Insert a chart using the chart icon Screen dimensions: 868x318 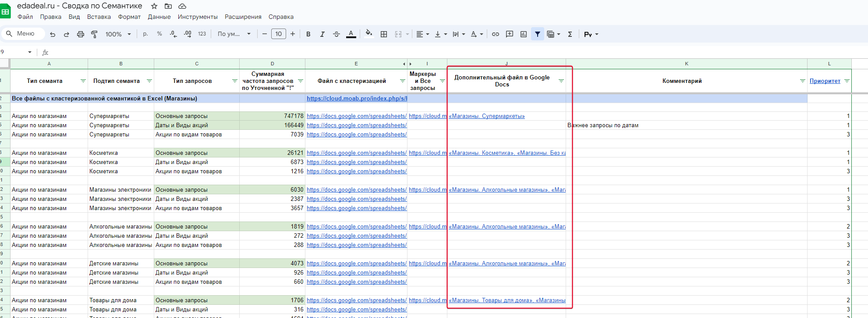pyautogui.click(x=523, y=34)
